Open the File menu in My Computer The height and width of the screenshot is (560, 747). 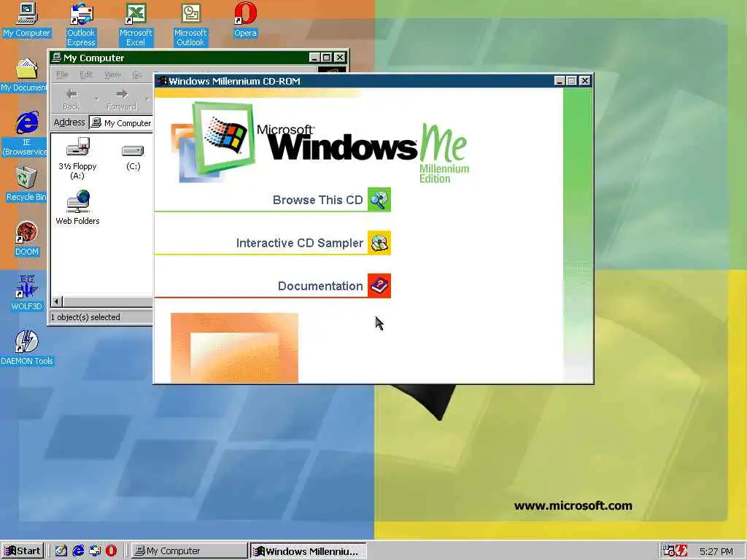62,74
